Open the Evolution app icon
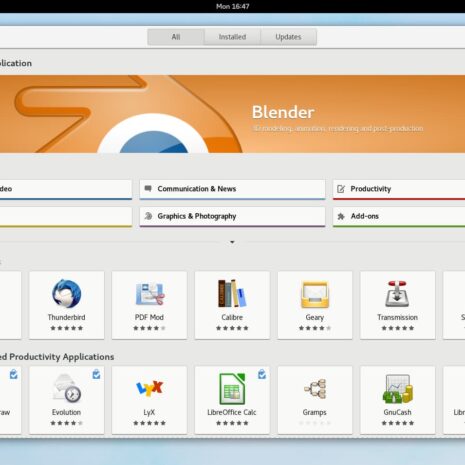The width and height of the screenshot is (465, 465). pyautogui.click(x=67, y=388)
